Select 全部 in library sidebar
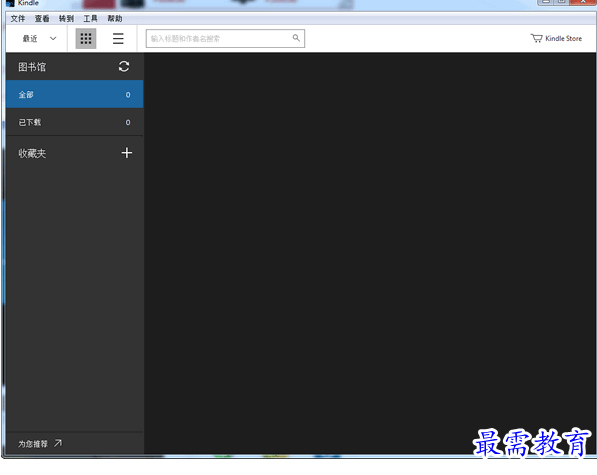 [75, 94]
